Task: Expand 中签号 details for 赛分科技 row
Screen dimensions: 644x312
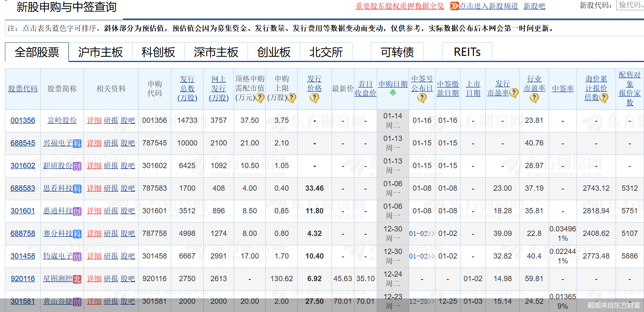Action: (x=431, y=233)
